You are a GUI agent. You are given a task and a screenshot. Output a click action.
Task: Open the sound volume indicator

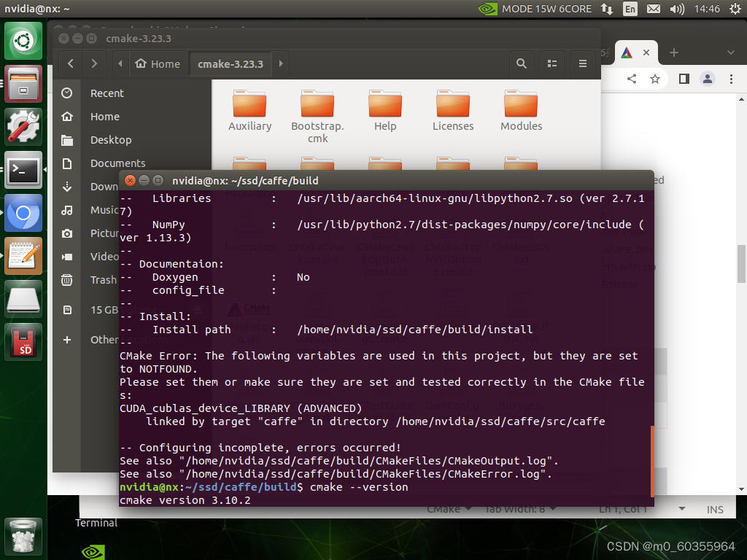coord(676,9)
